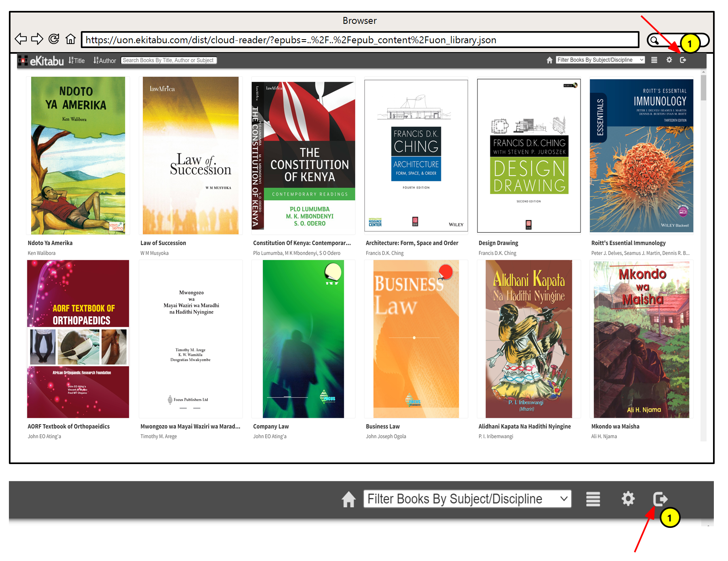Open the Mwongozo wa Mayai Waziri cover
This screenshot has width=728, height=561.
pyautogui.click(x=190, y=339)
